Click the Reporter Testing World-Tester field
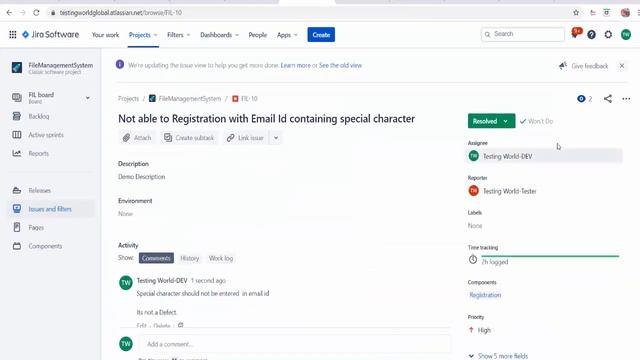Screen dimensions: 640x360 pyautogui.click(x=545, y=191)
